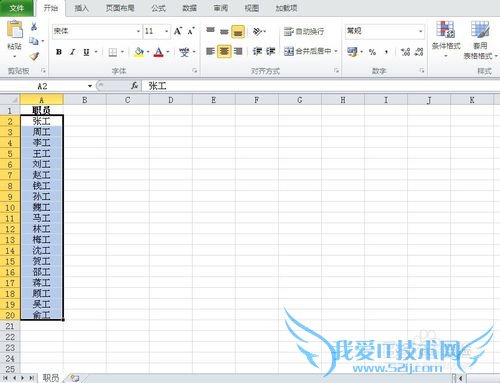The height and width of the screenshot is (383, 500).
Task: Open Format as Table (套用表格格式)
Action: [x=480, y=40]
